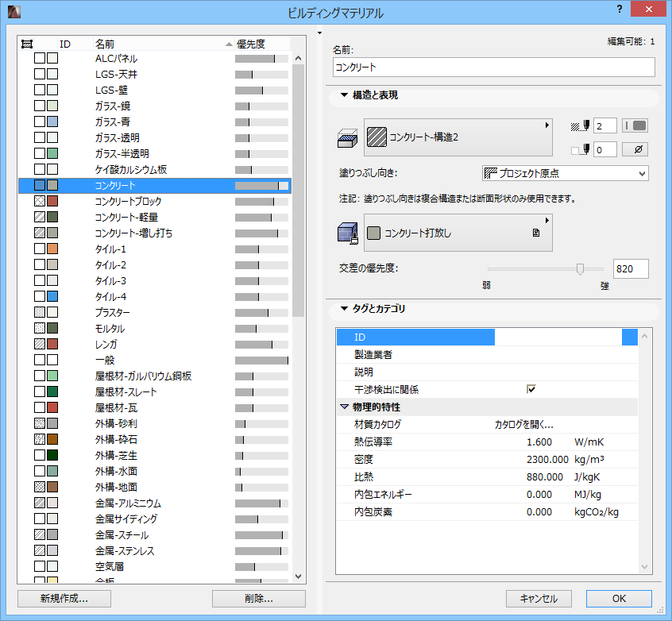672x621 pixels.
Task: Toggle the 干渉検出に関係 checkbox
Action: [531, 388]
